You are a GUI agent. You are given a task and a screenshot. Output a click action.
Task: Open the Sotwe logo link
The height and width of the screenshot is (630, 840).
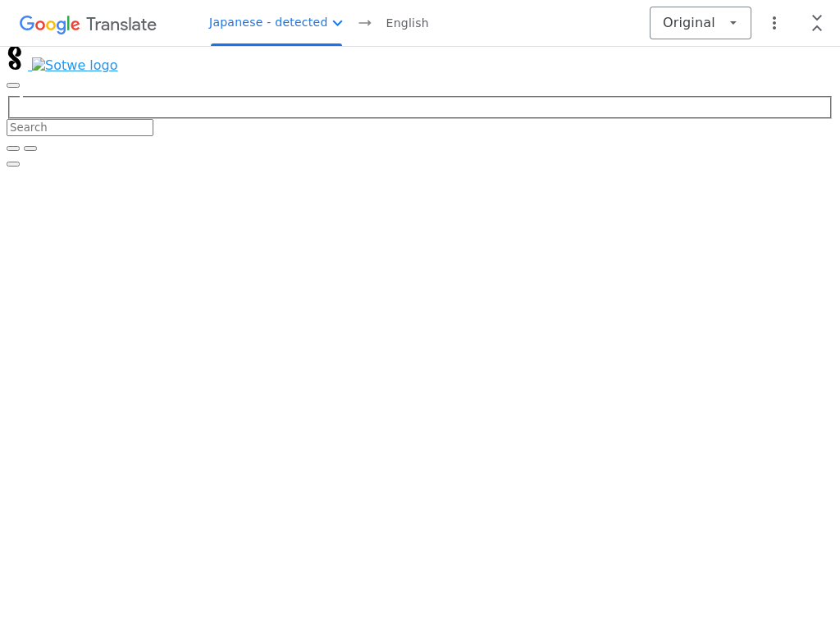click(x=80, y=66)
